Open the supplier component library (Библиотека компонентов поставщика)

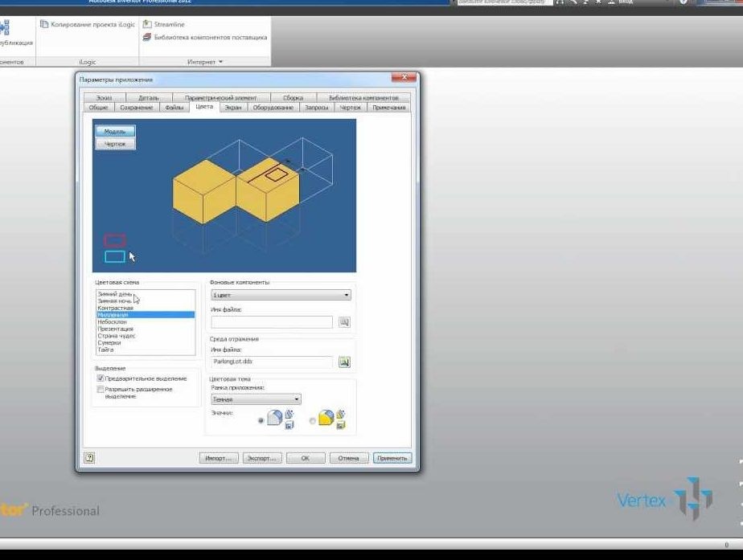(147, 37)
